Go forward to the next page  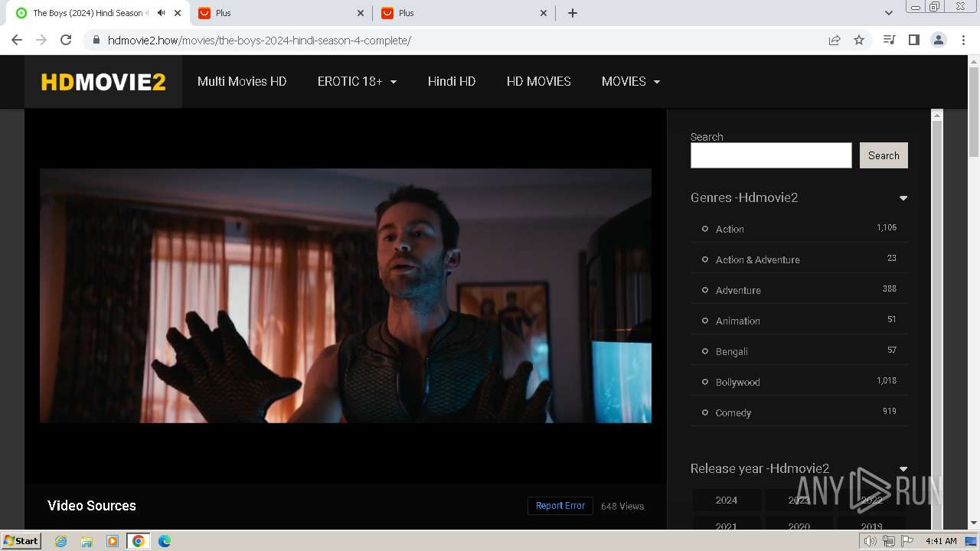(41, 40)
